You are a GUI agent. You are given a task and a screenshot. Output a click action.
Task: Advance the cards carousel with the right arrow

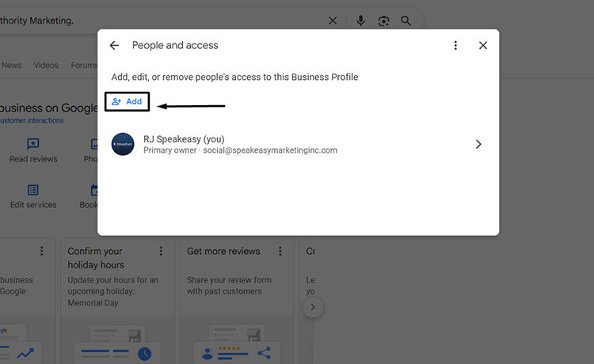click(x=313, y=307)
